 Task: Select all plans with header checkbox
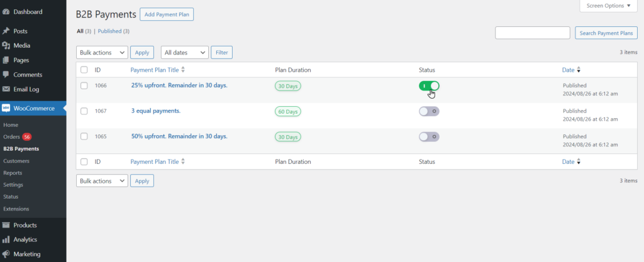click(84, 70)
